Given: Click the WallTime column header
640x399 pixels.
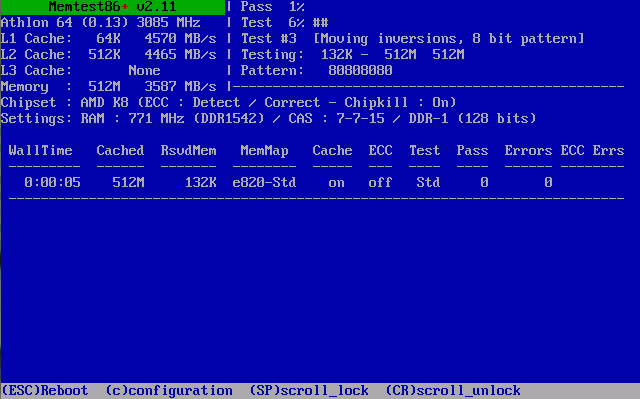Looking at the screenshot, I should click(x=40, y=151).
